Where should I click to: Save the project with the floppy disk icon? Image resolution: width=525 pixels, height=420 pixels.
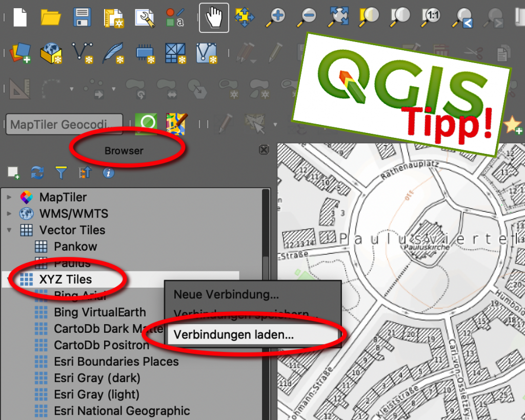[x=82, y=17]
